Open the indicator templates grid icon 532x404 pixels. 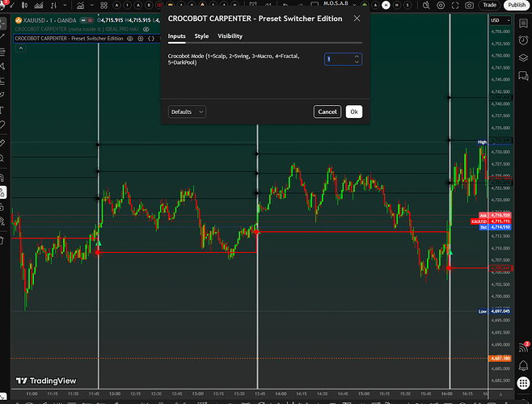click(x=103, y=6)
